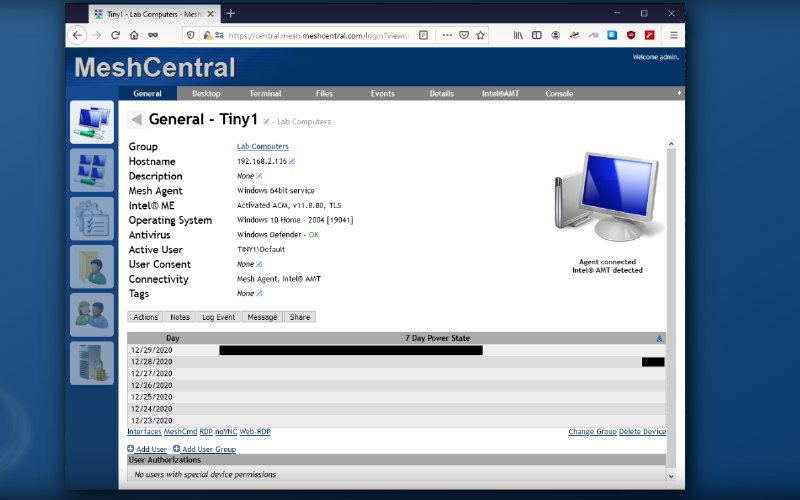Click the Delete Device link

pos(642,432)
